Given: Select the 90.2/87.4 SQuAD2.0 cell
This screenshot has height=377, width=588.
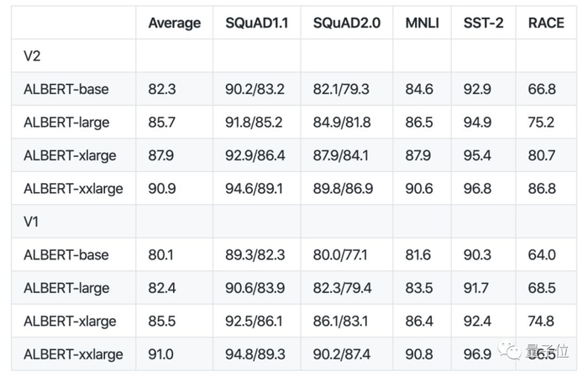Looking at the screenshot, I should (342, 354).
